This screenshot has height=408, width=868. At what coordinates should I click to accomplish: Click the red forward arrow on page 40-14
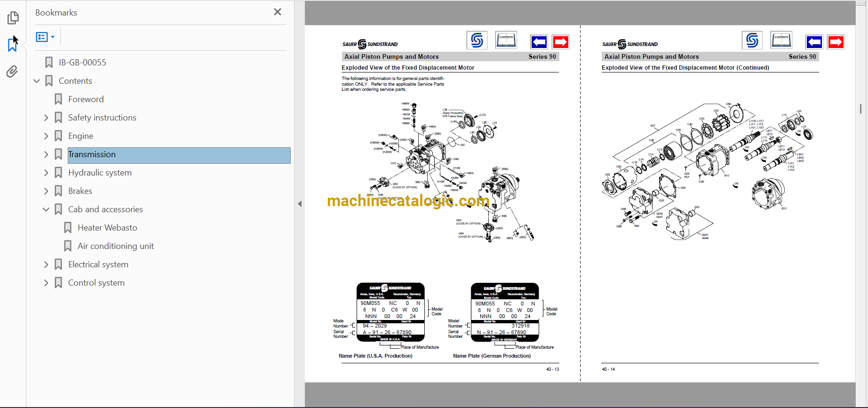836,42
